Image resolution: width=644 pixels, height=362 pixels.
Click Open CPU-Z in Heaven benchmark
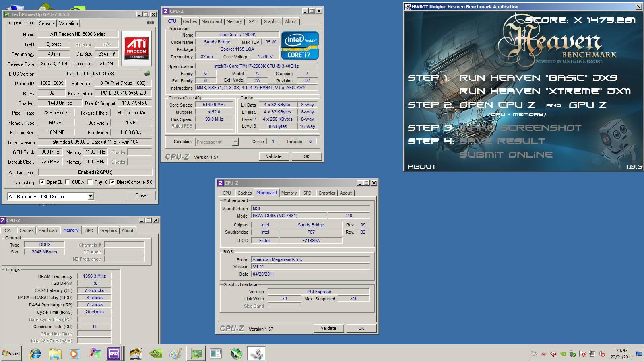click(x=497, y=105)
